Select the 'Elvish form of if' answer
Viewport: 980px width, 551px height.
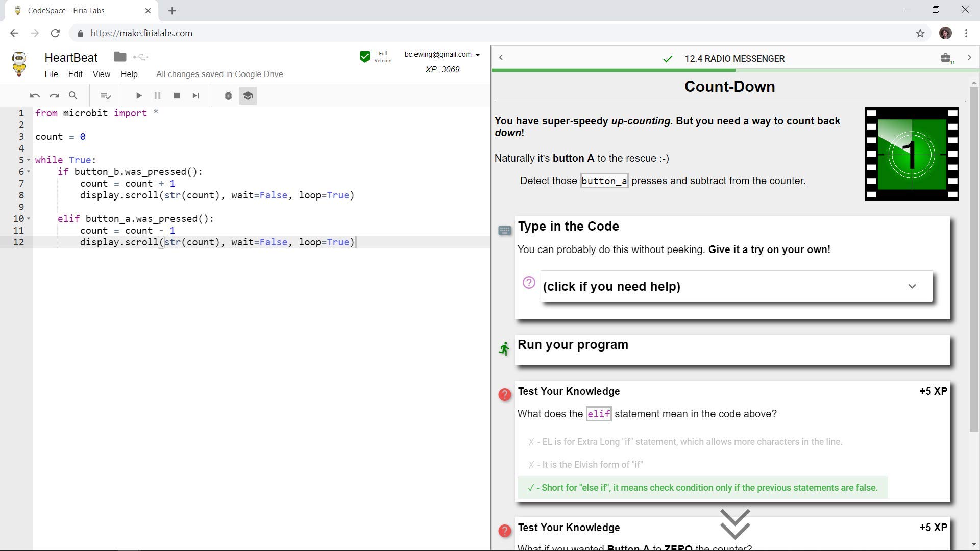coord(585,465)
